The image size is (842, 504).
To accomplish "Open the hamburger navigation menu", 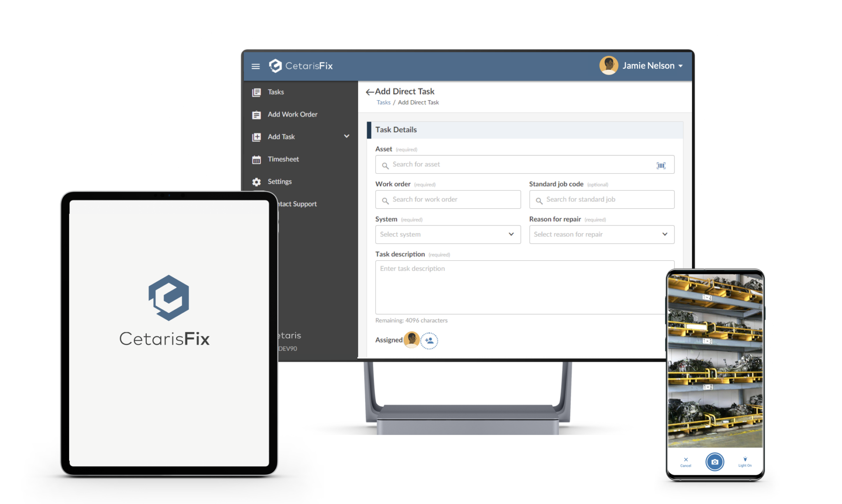I will point(255,66).
